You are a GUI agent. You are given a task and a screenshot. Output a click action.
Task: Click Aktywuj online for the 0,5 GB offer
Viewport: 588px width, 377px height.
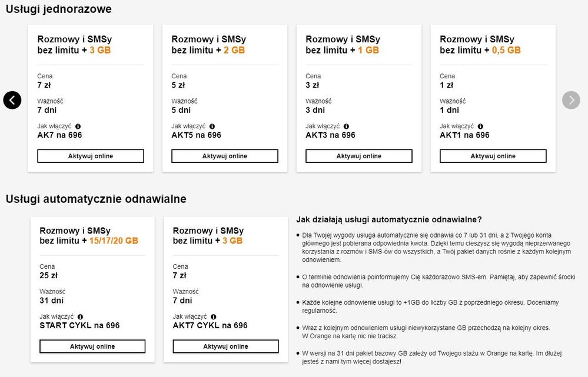click(x=493, y=156)
